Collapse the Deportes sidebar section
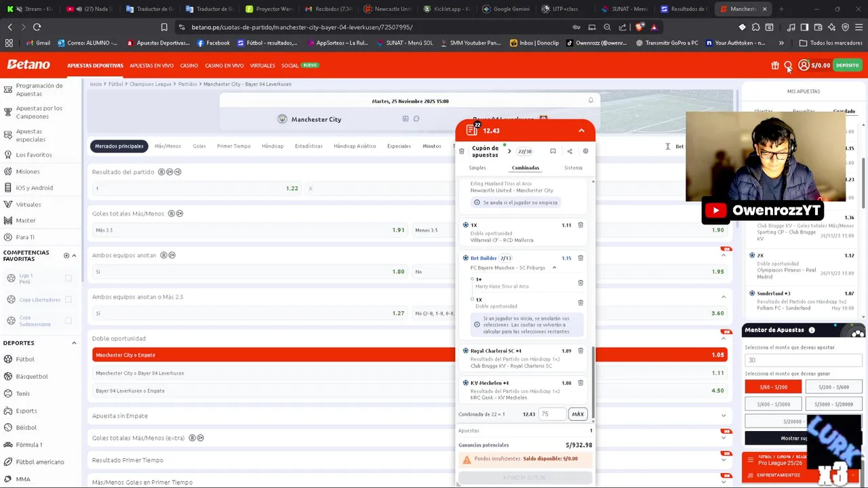 tap(74, 343)
